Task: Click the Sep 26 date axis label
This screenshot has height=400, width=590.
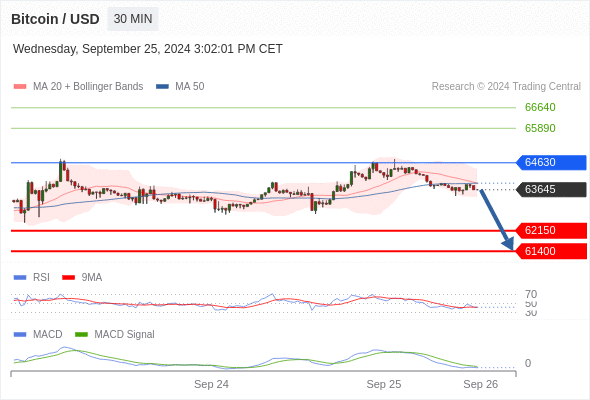Action: click(481, 384)
